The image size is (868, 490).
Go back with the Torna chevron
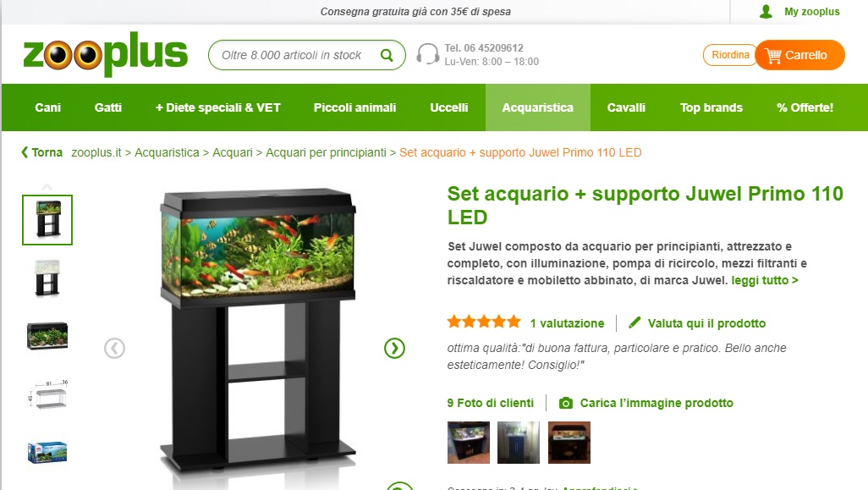pos(25,152)
